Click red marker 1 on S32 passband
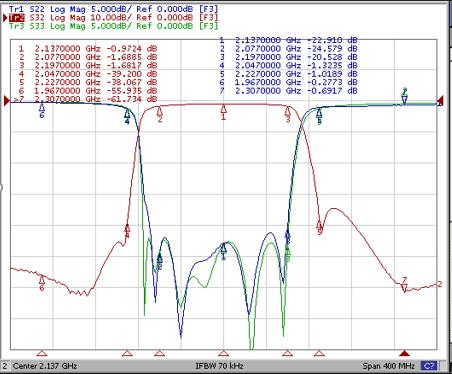Viewport: 452px width, 374px height. point(223,112)
